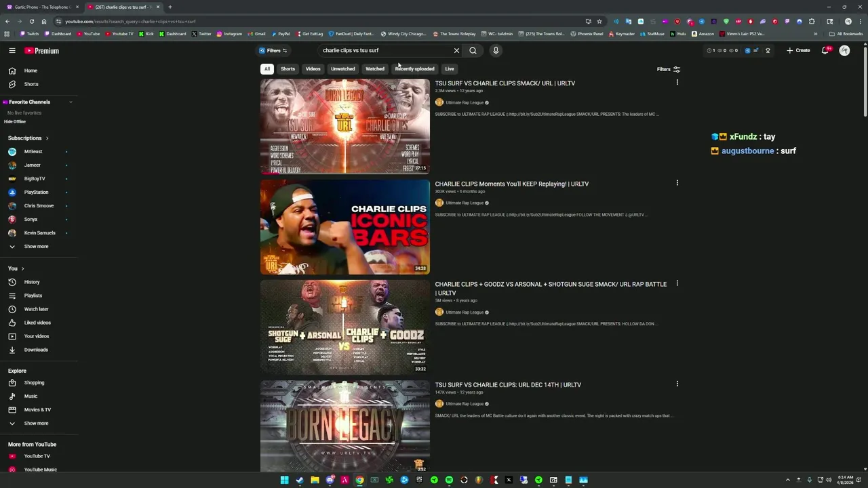Open the left Filters extension button

click(273, 50)
